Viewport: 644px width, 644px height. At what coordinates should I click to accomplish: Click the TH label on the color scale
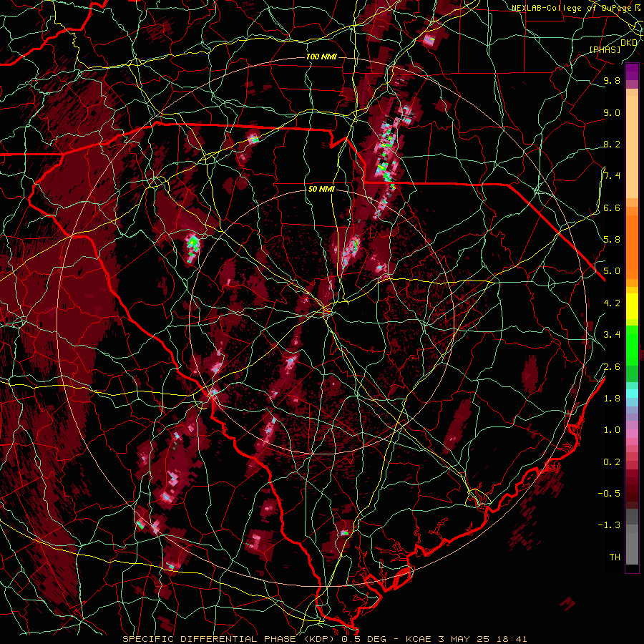coord(615,557)
